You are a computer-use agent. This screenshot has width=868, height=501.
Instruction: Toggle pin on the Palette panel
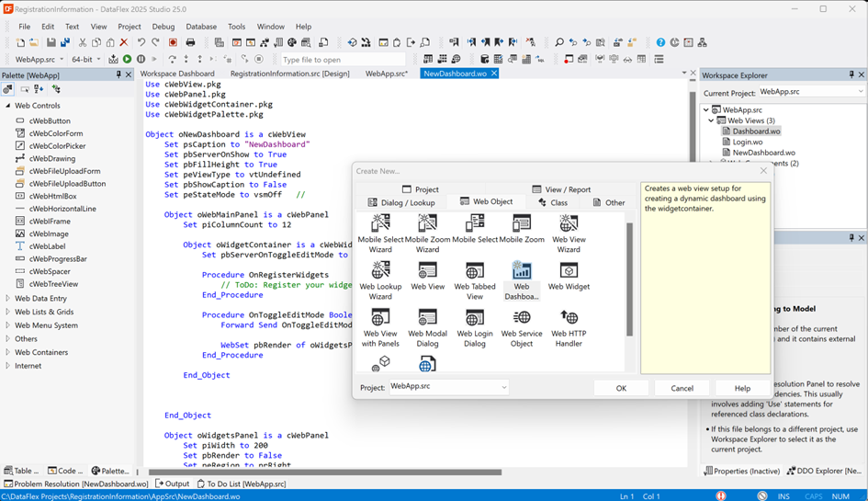(x=118, y=74)
